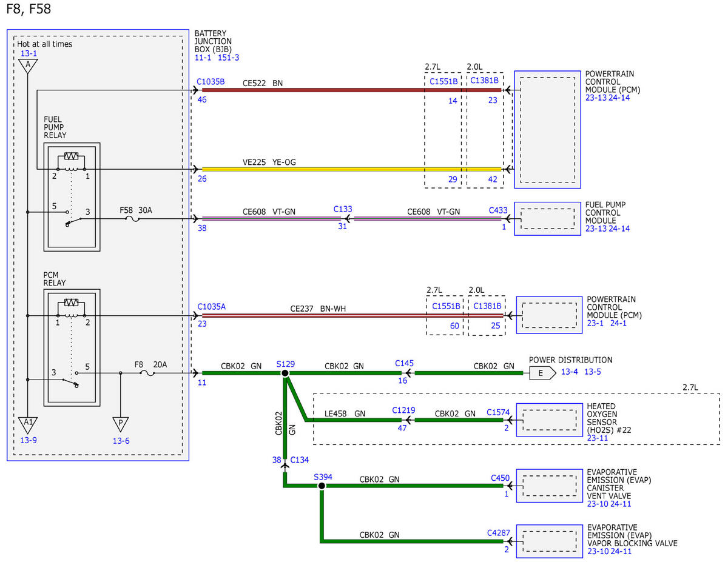
Task: Click the F8 20A fuse symbol
Action: (146, 373)
